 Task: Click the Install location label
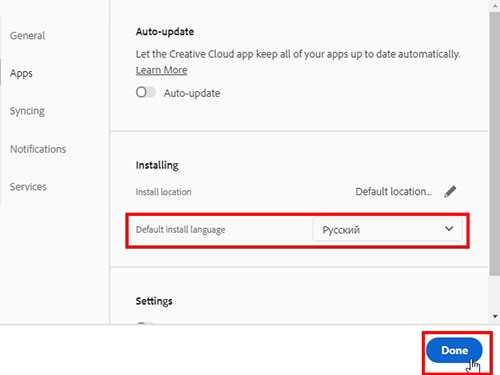point(163,192)
